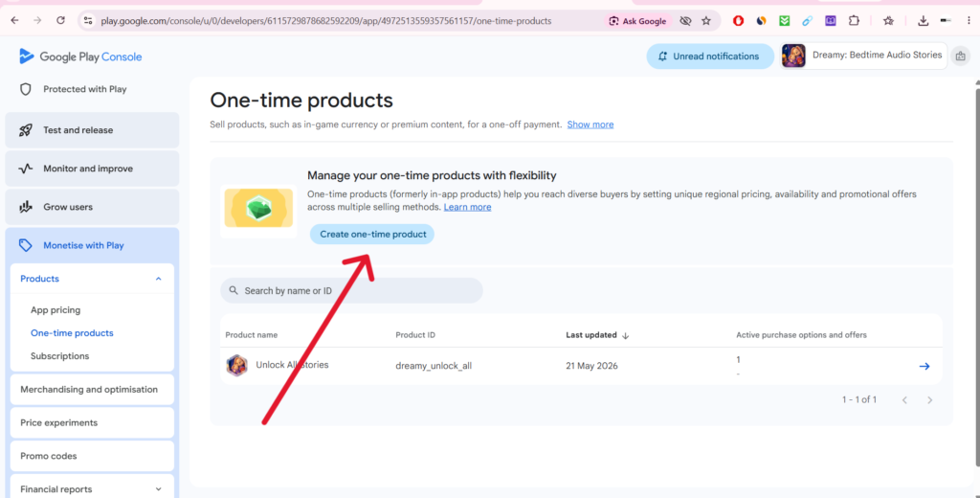
Task: Open product details with blue arrow
Action: point(924,366)
